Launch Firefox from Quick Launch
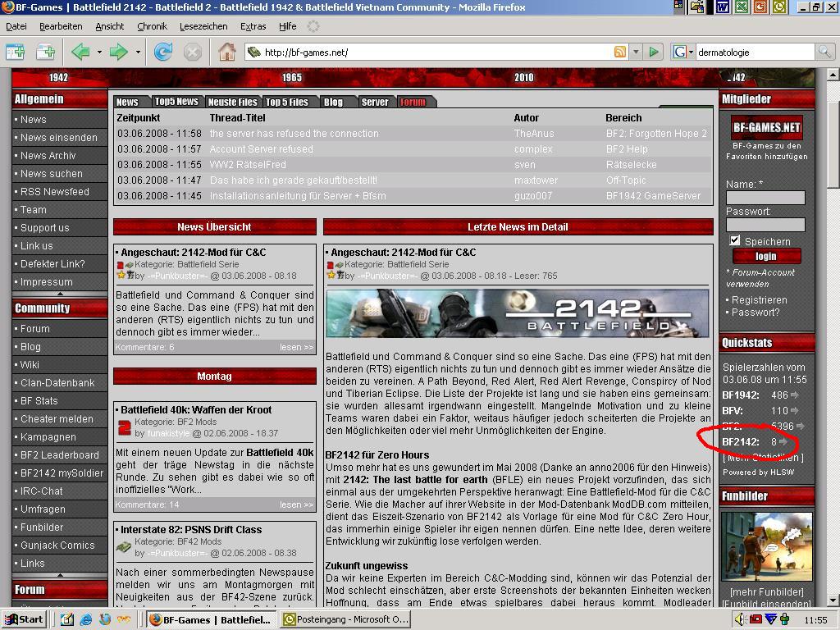Image resolution: width=840 pixels, height=630 pixels. coord(105,620)
